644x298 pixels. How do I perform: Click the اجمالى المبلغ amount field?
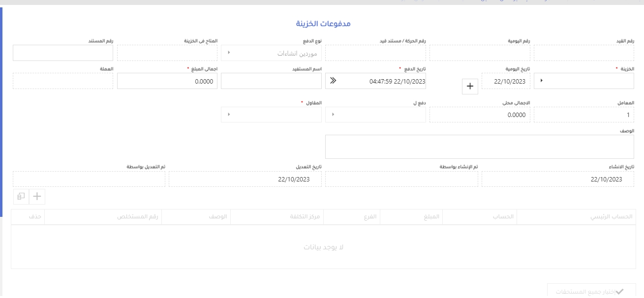tap(167, 81)
